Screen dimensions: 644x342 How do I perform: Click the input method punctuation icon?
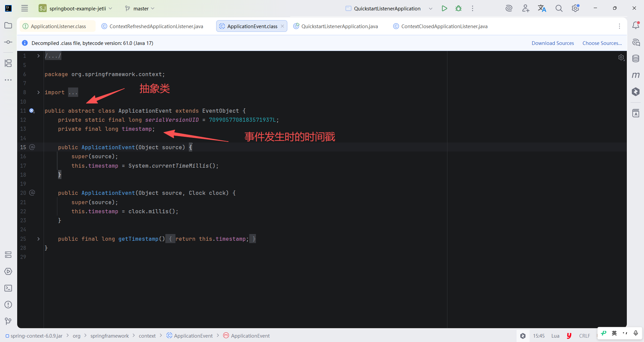(625, 333)
